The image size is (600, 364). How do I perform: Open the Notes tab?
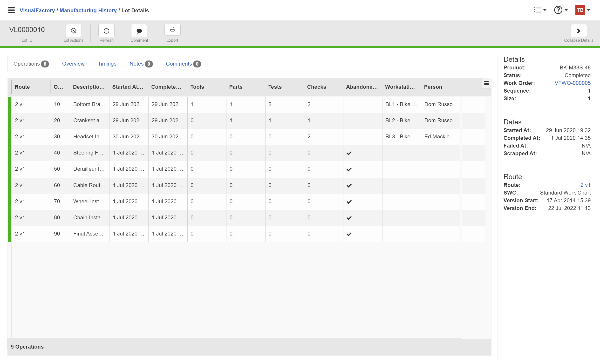click(141, 64)
